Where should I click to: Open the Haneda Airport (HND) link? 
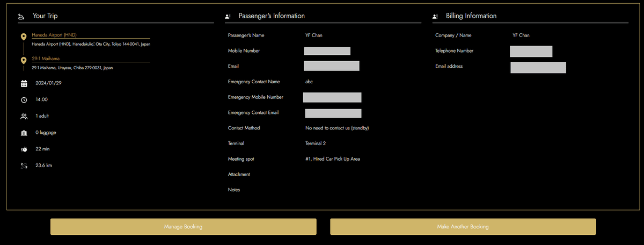(x=55, y=35)
